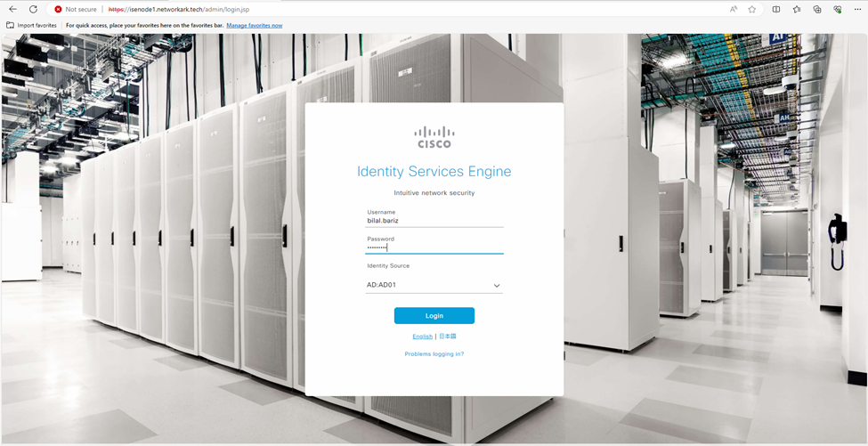This screenshot has width=868, height=446.
Task: Switch language to Japanese (日本語)
Action: [x=448, y=337]
